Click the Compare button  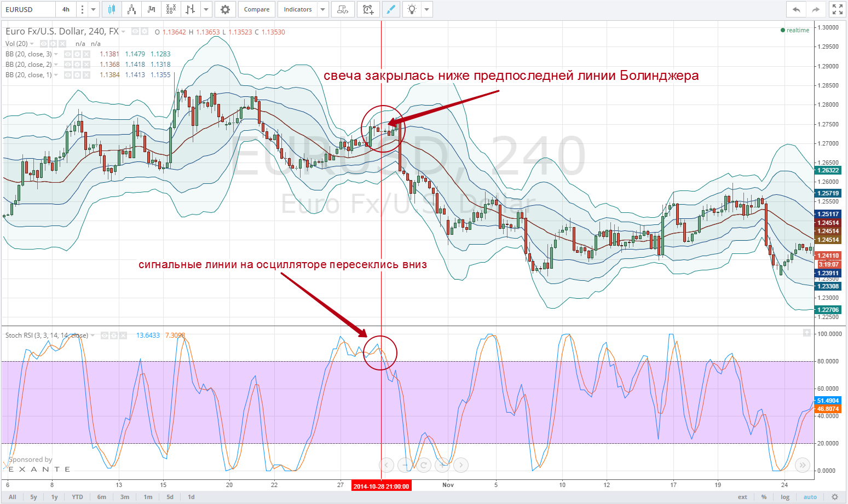coord(256,9)
